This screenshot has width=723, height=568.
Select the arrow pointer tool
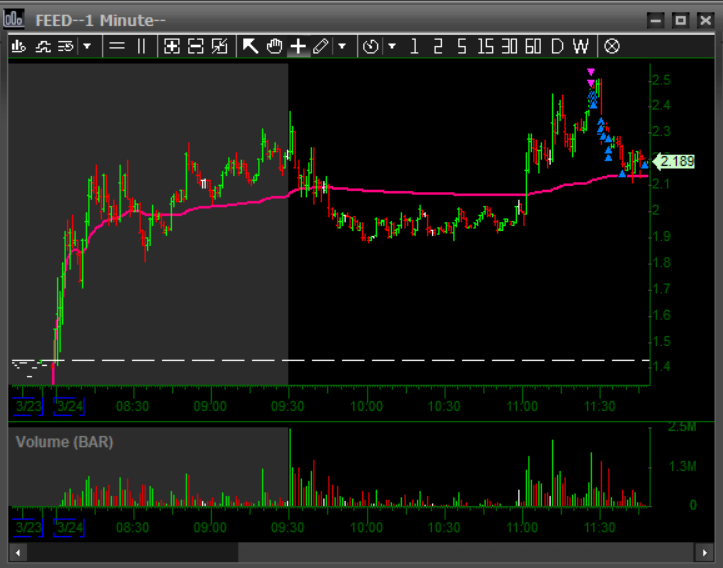pos(250,47)
